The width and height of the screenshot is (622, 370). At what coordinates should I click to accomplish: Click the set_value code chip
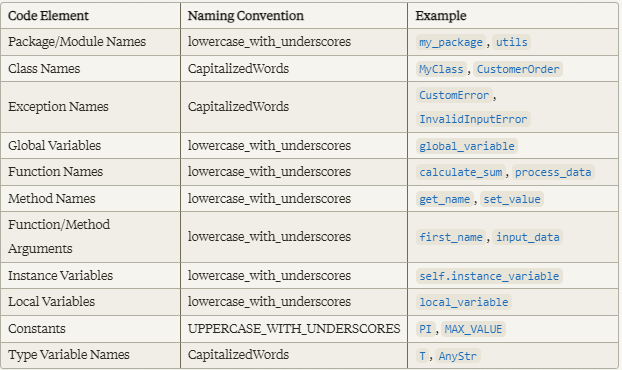click(x=512, y=199)
